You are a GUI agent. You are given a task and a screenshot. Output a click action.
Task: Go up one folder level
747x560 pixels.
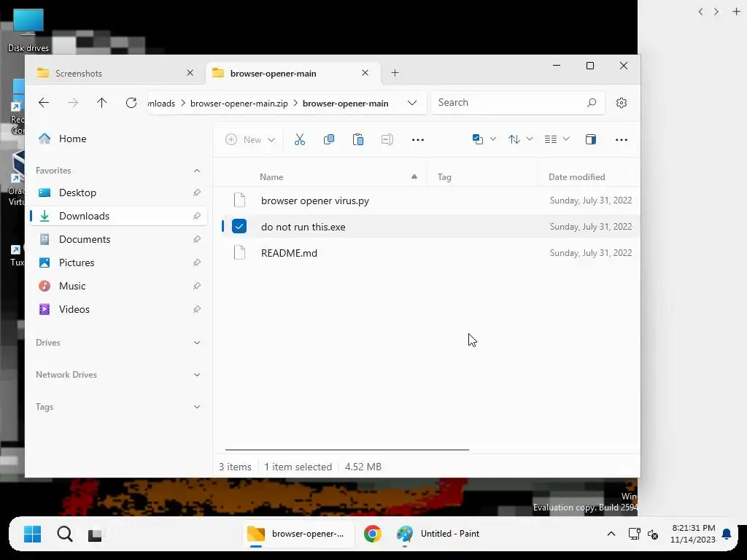tap(101, 102)
